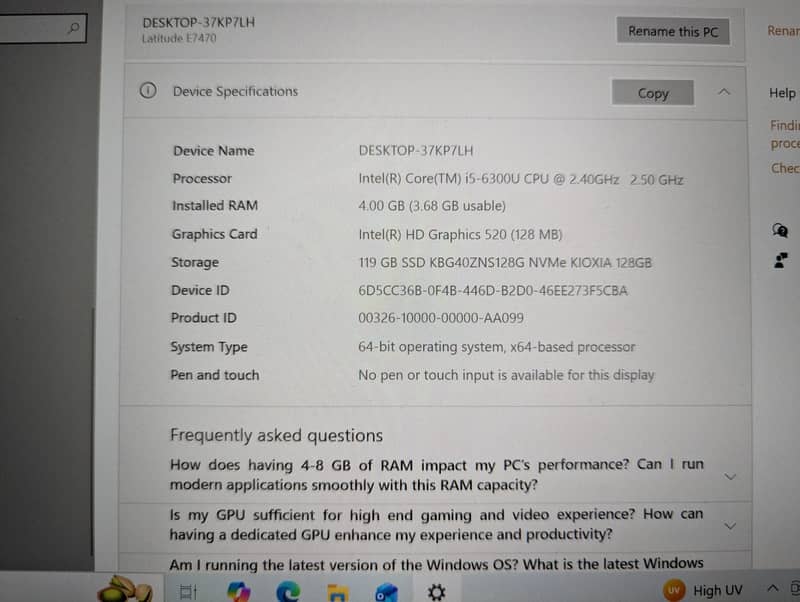Click the Settings gear on the taskbar

[436, 592]
